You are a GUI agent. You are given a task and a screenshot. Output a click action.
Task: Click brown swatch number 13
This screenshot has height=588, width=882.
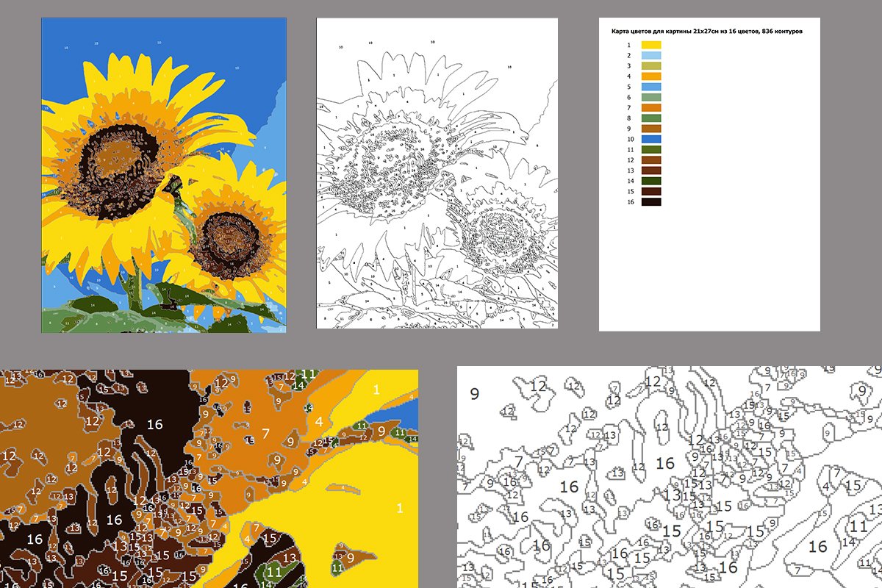coord(650,169)
